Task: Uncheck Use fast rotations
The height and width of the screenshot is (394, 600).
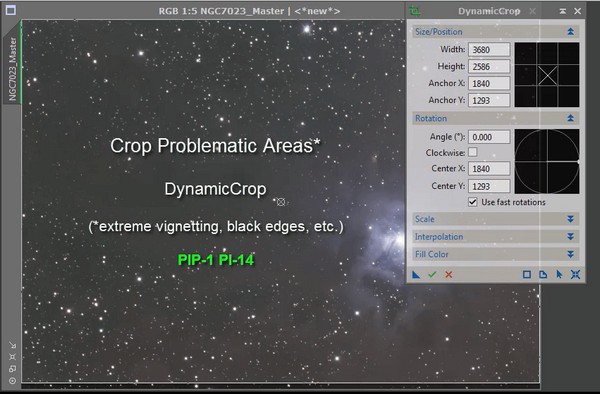Action: pyautogui.click(x=473, y=202)
